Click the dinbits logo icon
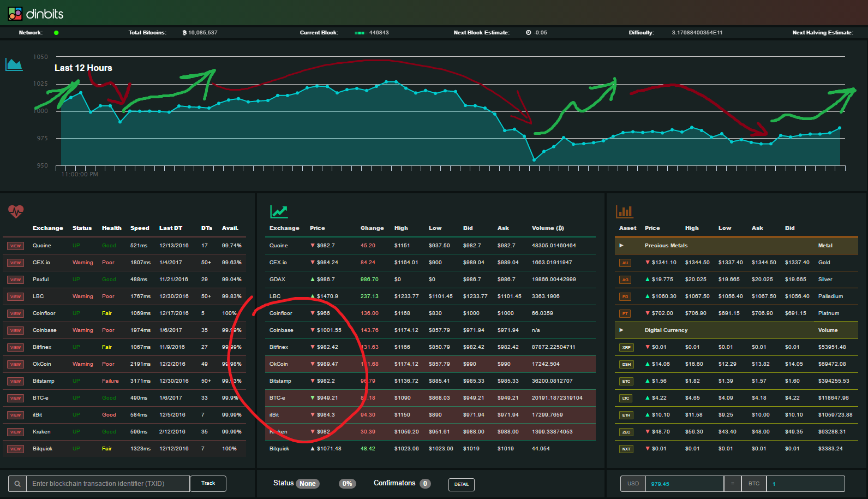Viewport: 868px width, 499px height. coord(15,14)
